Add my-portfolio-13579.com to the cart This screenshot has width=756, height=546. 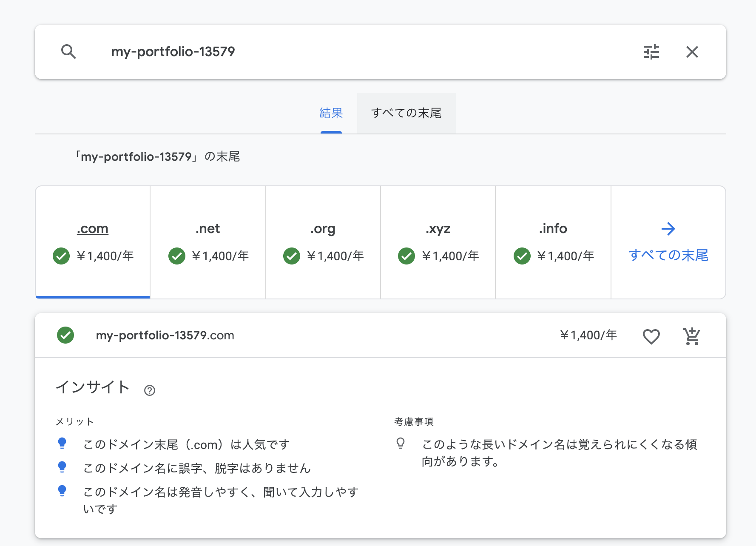point(691,336)
